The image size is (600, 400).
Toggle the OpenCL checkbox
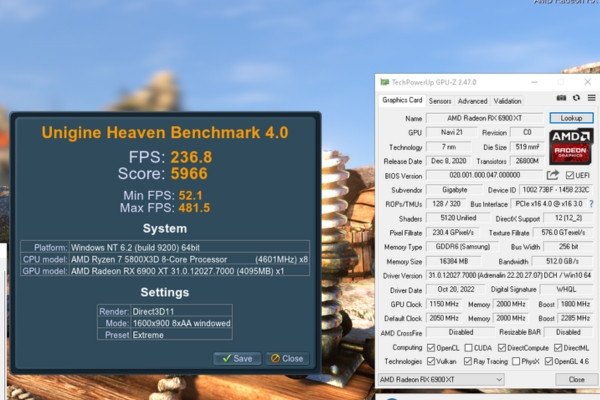tap(431, 348)
